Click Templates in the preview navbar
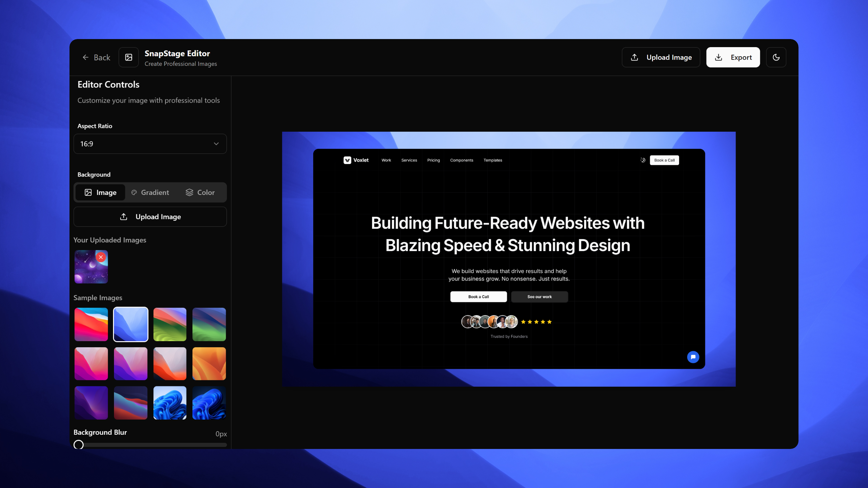This screenshot has height=488, width=868. click(x=493, y=160)
